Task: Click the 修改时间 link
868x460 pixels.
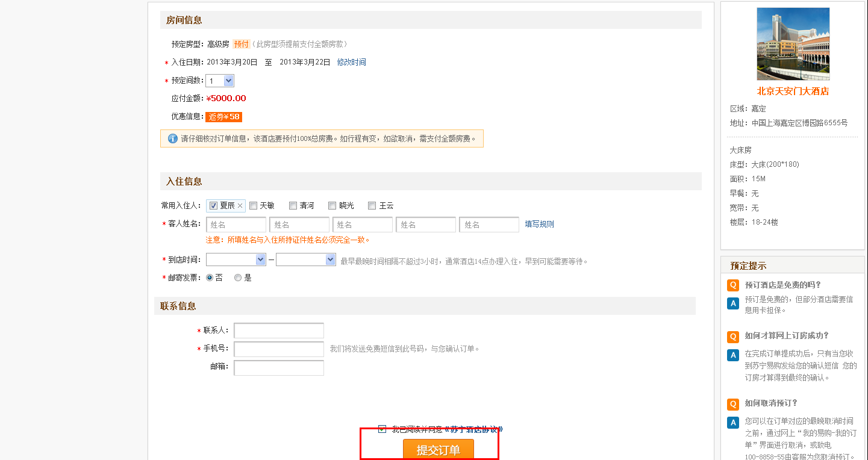Action: [351, 62]
